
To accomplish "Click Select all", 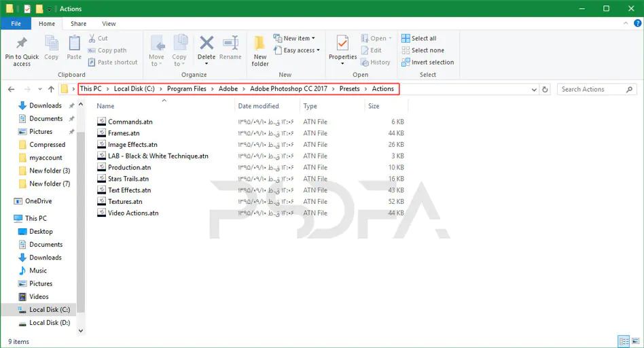I will [418, 38].
